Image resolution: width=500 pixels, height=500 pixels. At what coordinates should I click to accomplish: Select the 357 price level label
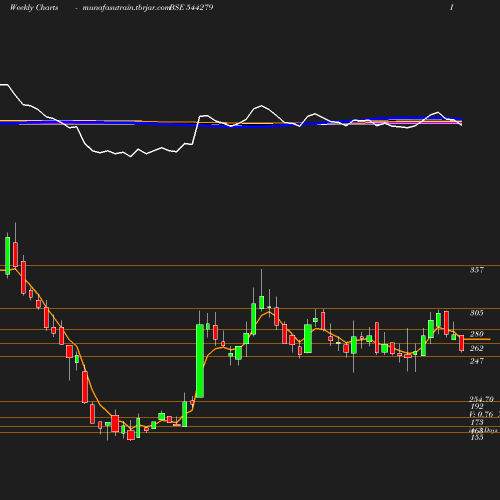pyautogui.click(x=477, y=270)
